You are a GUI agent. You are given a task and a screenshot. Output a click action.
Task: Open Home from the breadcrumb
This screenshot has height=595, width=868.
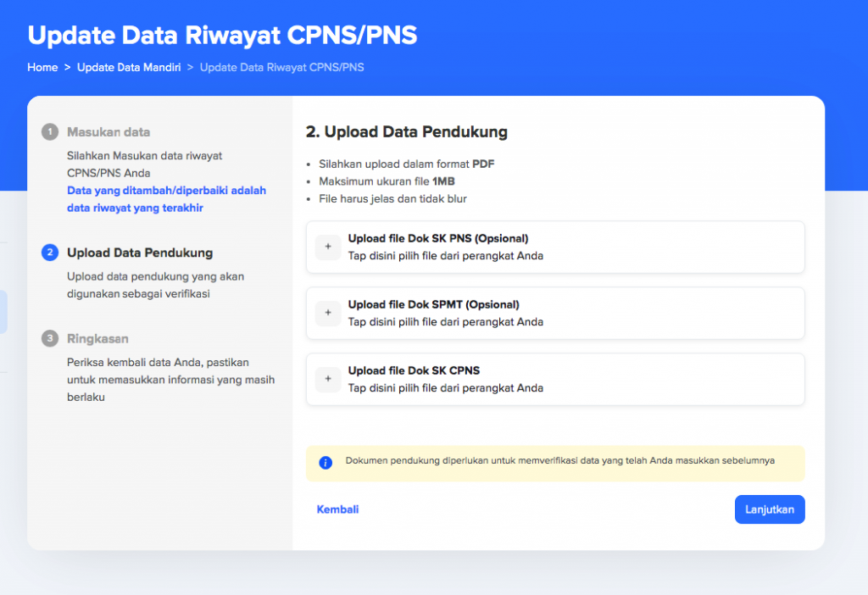click(x=42, y=67)
